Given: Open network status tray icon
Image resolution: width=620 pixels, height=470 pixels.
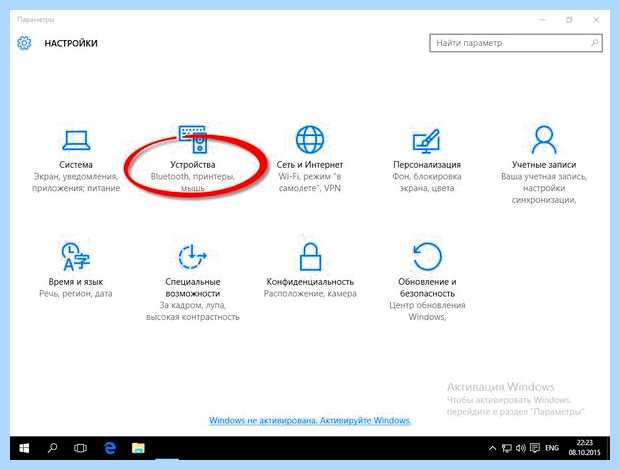Looking at the screenshot, I should (x=507, y=448).
